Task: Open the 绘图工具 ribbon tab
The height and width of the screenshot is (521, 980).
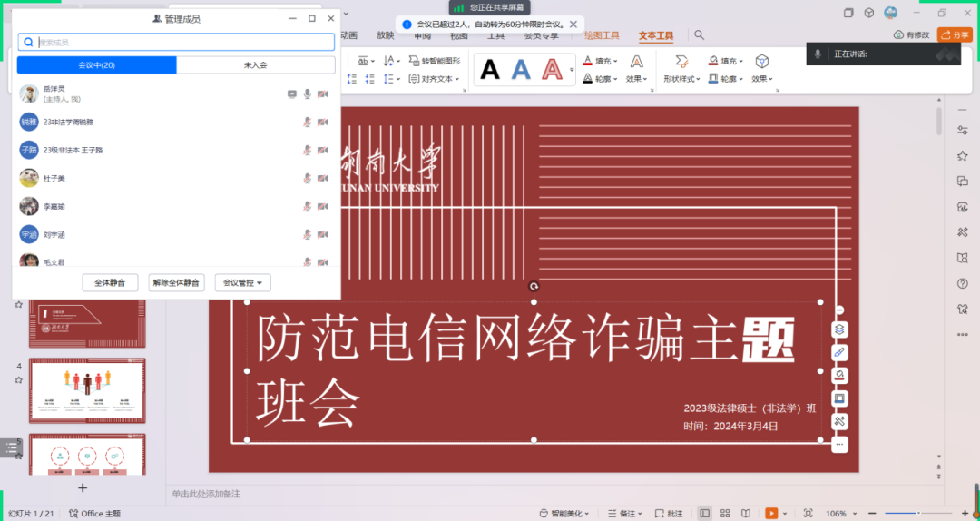Action: tap(602, 36)
